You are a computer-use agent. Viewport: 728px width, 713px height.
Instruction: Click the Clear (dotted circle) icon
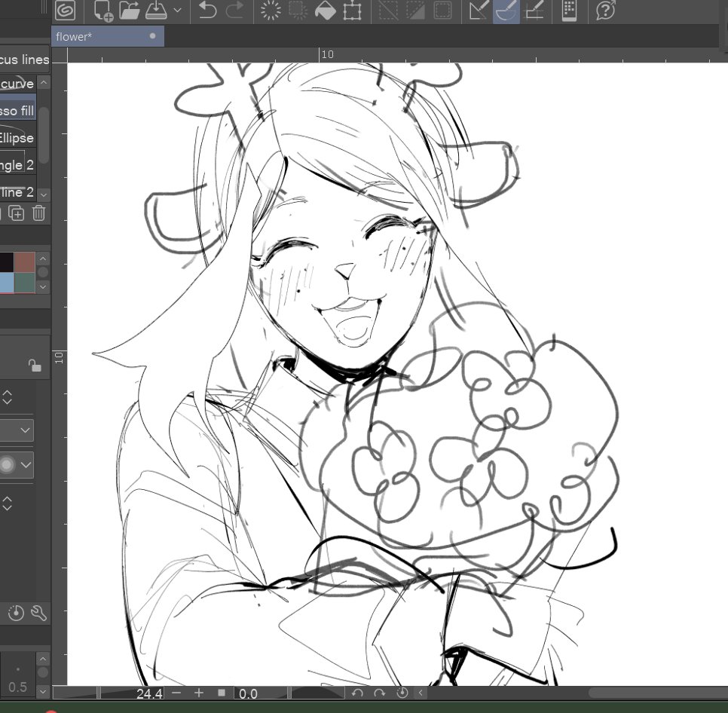271,11
